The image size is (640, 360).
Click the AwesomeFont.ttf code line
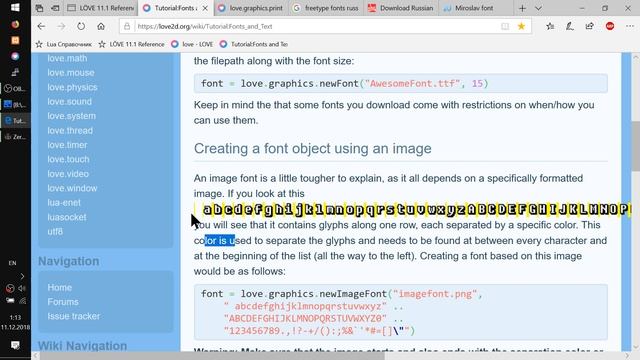(401, 84)
